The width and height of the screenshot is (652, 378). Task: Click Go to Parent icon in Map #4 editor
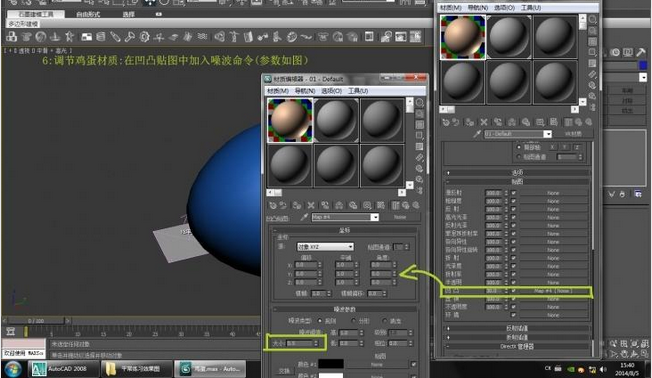coord(406,205)
